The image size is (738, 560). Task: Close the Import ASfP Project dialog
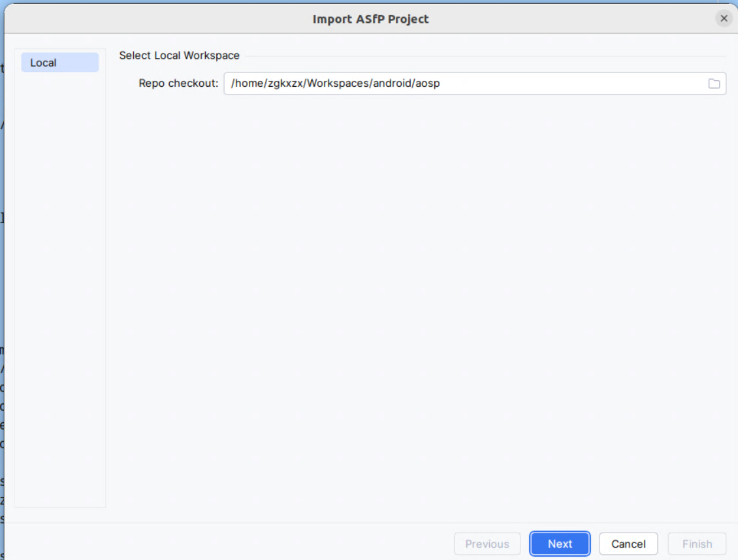click(x=724, y=18)
